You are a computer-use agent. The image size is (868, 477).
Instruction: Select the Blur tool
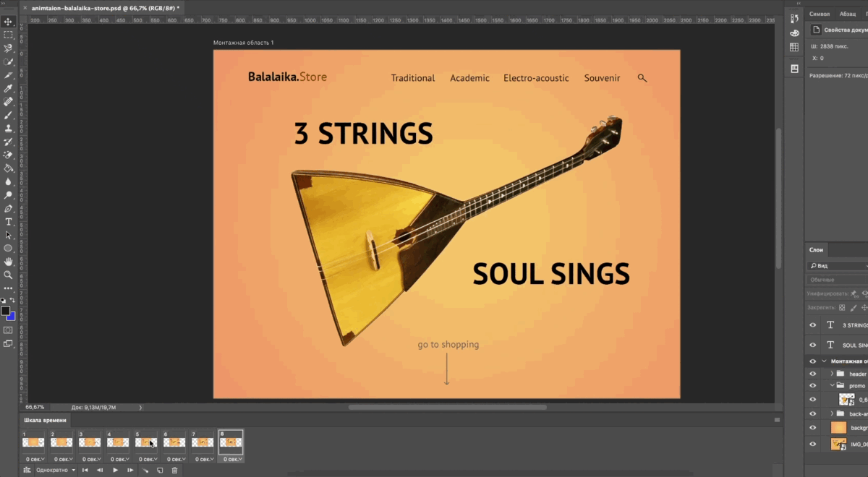click(x=9, y=182)
